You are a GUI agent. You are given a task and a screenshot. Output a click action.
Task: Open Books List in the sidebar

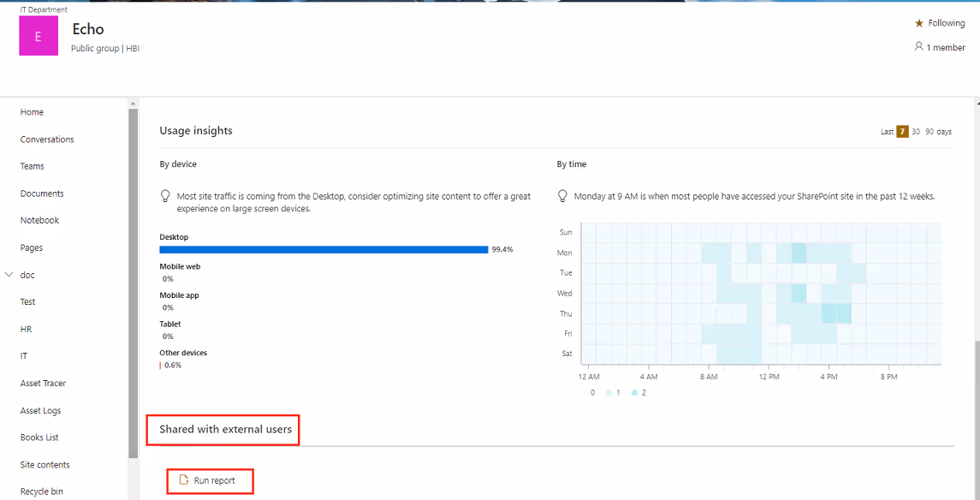pos(39,437)
